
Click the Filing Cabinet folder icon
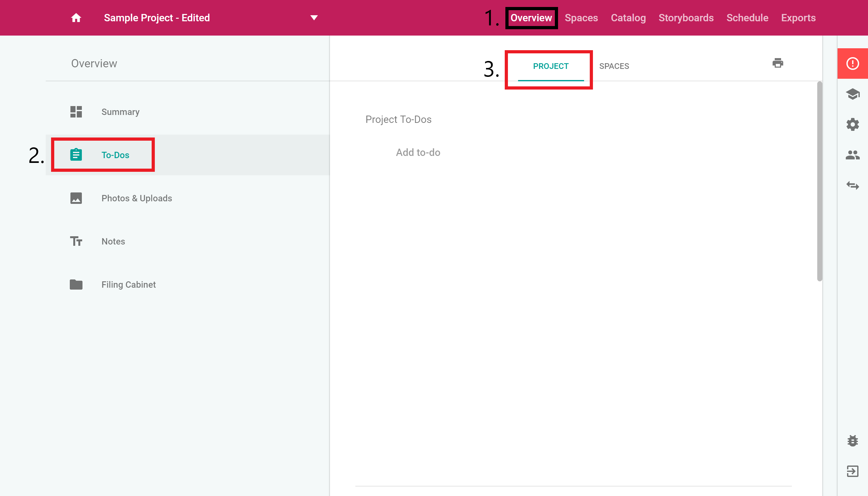pos(76,285)
